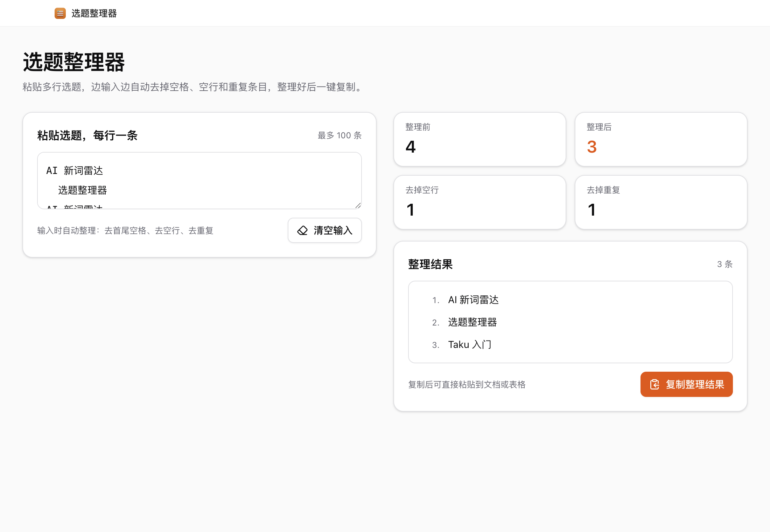Click the '最多 100 条' limit label
The image size is (770, 532).
coord(339,135)
